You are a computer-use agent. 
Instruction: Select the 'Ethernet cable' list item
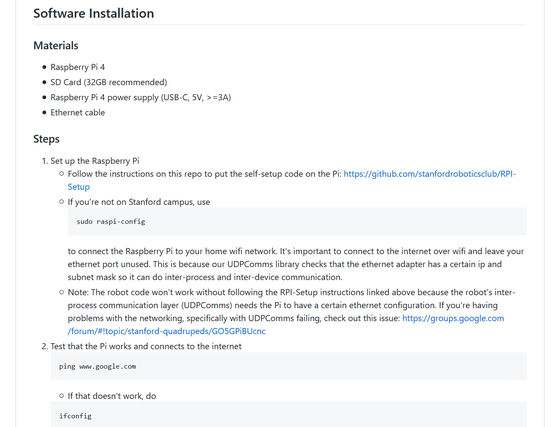[78, 113]
